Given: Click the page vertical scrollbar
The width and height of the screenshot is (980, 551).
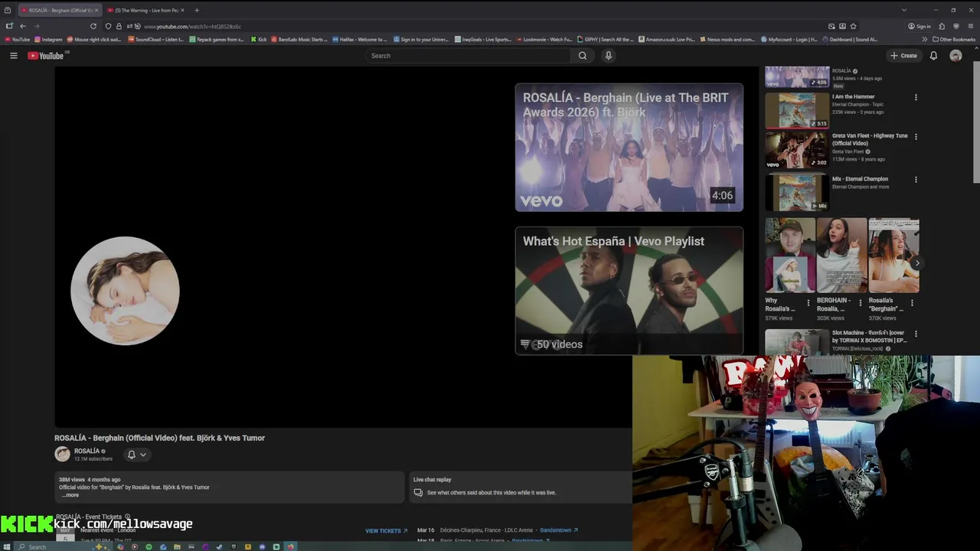Looking at the screenshot, I should point(976,122).
